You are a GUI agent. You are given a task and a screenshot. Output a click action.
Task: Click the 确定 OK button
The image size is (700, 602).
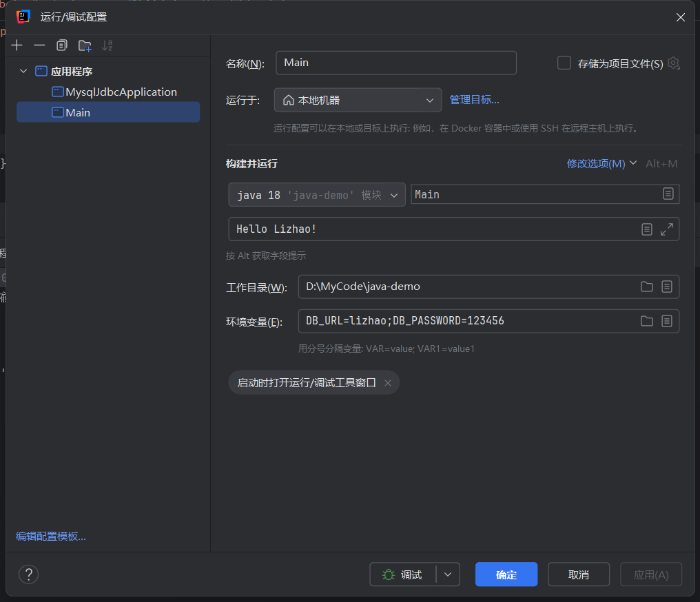(x=506, y=574)
